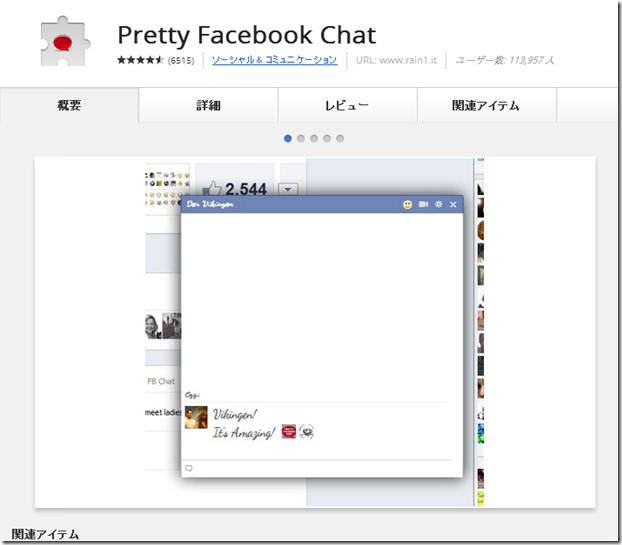Select the fifth carousel dot
The width and height of the screenshot is (622, 545).
pyautogui.click(x=340, y=138)
